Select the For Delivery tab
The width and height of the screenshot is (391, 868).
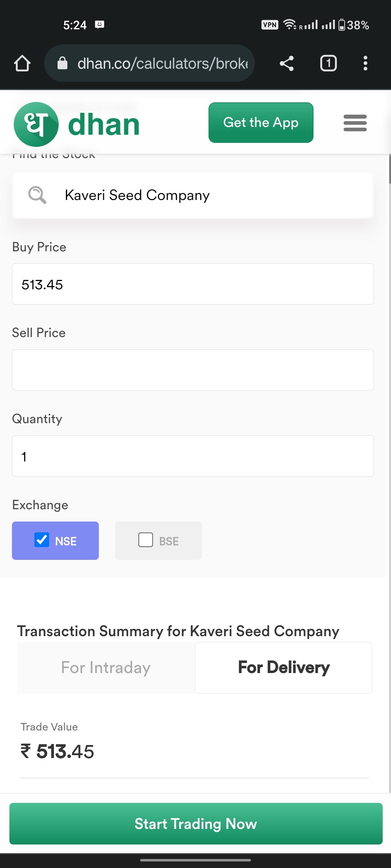(x=283, y=668)
